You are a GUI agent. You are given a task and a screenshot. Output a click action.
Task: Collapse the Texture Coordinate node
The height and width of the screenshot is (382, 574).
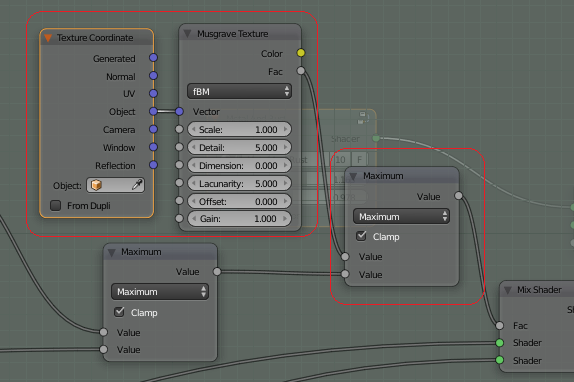(x=48, y=38)
